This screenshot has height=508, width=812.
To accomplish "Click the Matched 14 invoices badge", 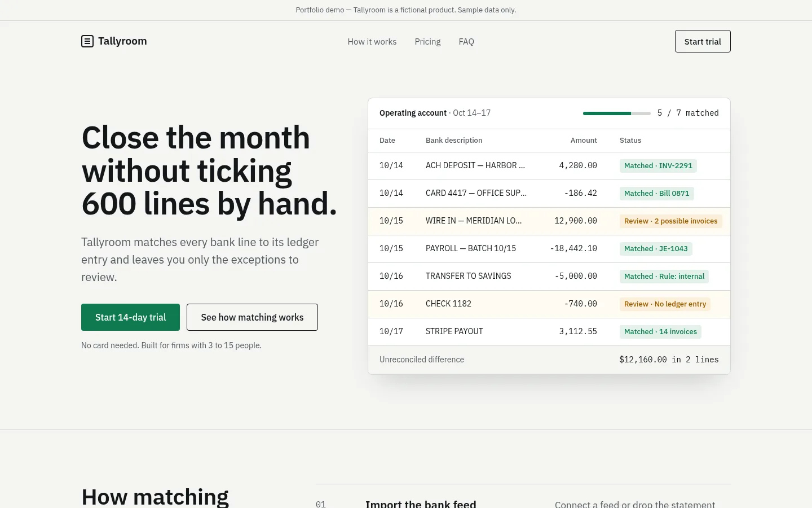I will click(660, 332).
